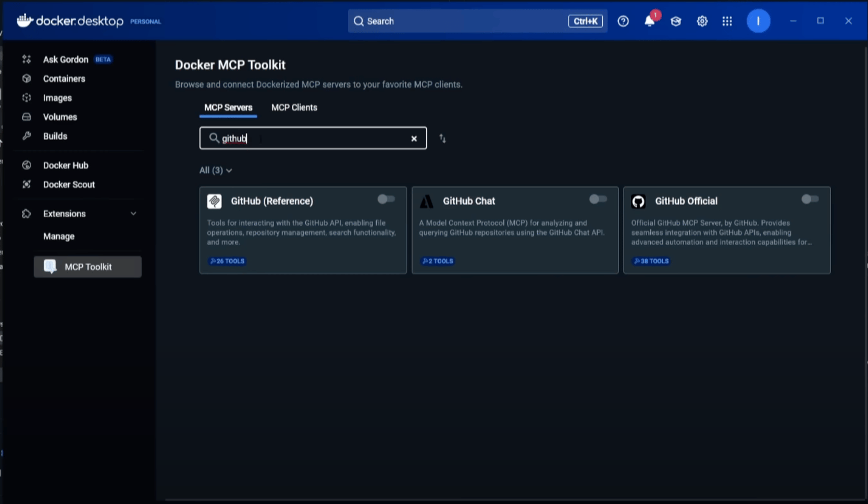Open the Containers view
The width and height of the screenshot is (868, 504).
click(x=64, y=79)
